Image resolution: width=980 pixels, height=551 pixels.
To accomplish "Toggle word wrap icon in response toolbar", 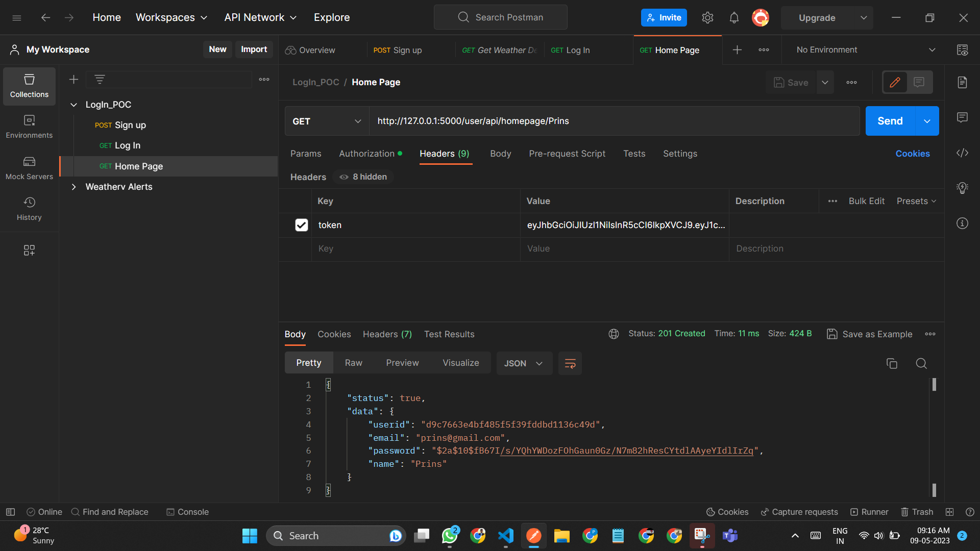I will tap(570, 363).
